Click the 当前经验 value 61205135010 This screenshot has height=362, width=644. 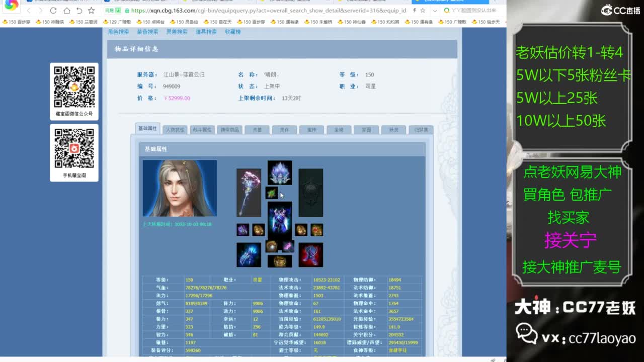327,319
